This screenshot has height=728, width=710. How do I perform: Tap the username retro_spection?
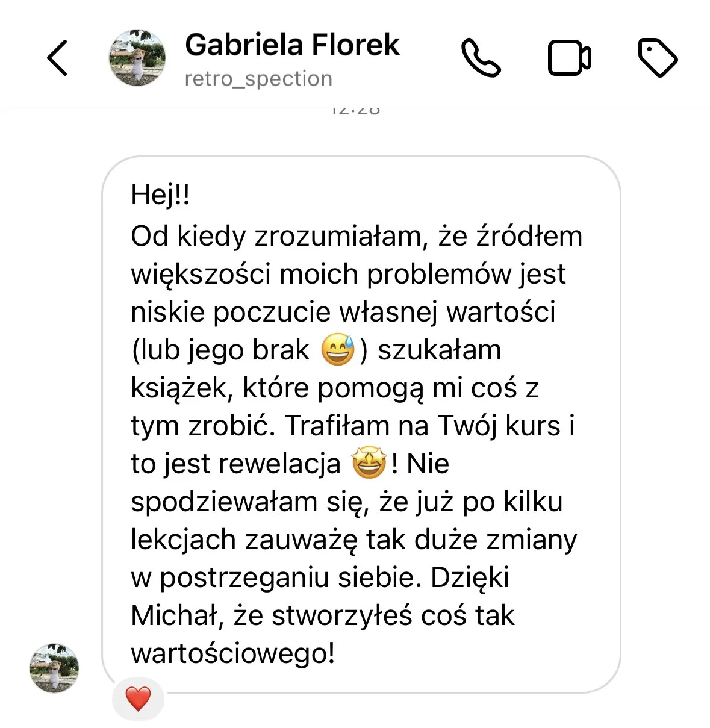coord(258,79)
